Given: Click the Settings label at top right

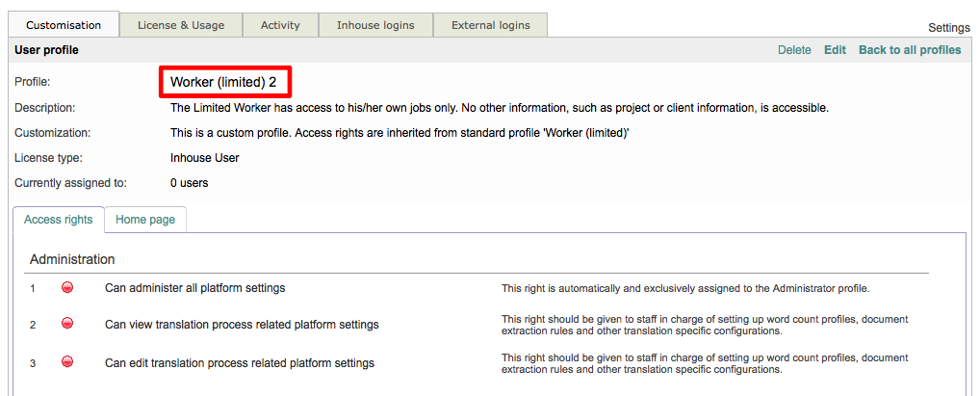Looking at the screenshot, I should (x=950, y=28).
